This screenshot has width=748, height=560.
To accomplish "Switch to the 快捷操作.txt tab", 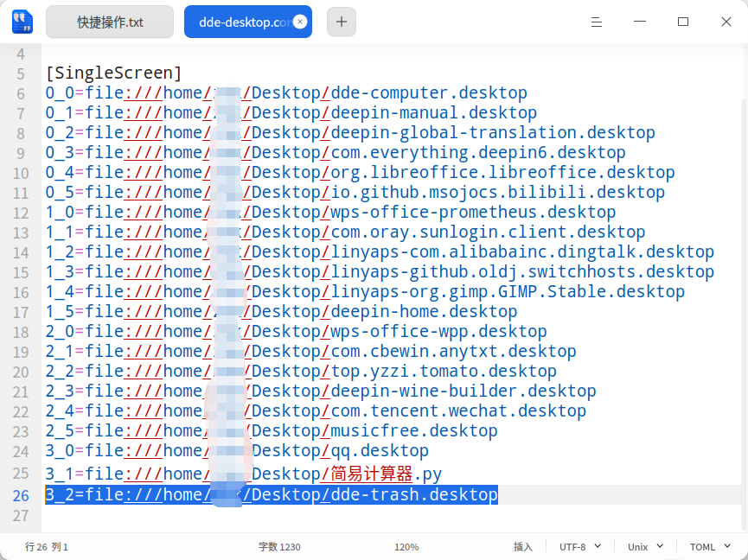I will click(110, 22).
